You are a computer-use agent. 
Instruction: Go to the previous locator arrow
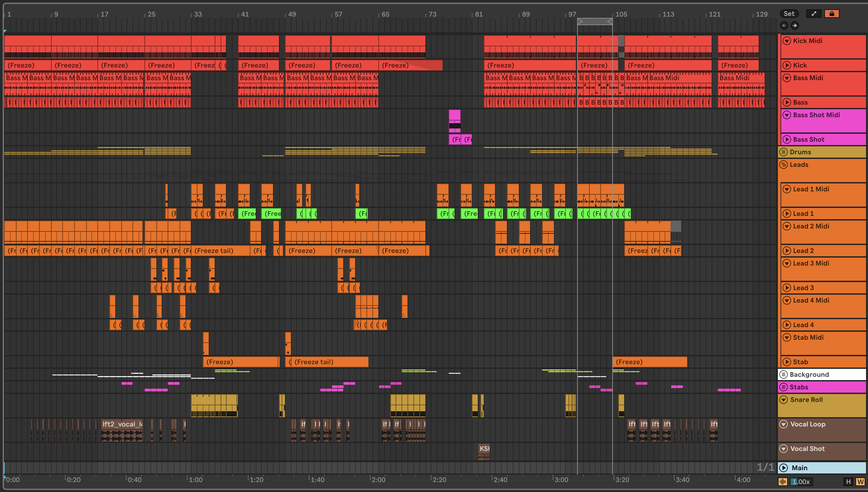(x=784, y=25)
